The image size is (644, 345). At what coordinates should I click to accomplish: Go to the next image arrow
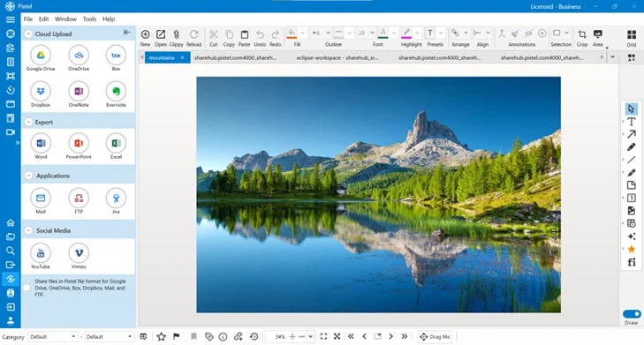pos(390,336)
